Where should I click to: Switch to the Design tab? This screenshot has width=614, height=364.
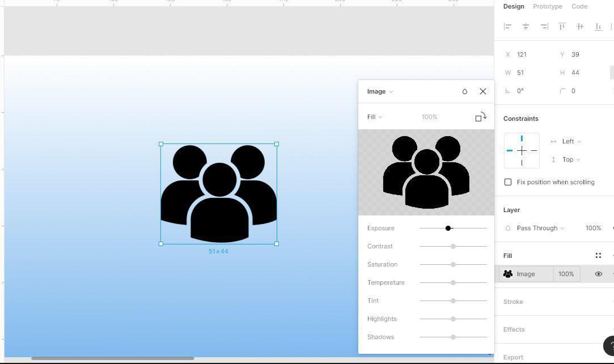pos(513,6)
